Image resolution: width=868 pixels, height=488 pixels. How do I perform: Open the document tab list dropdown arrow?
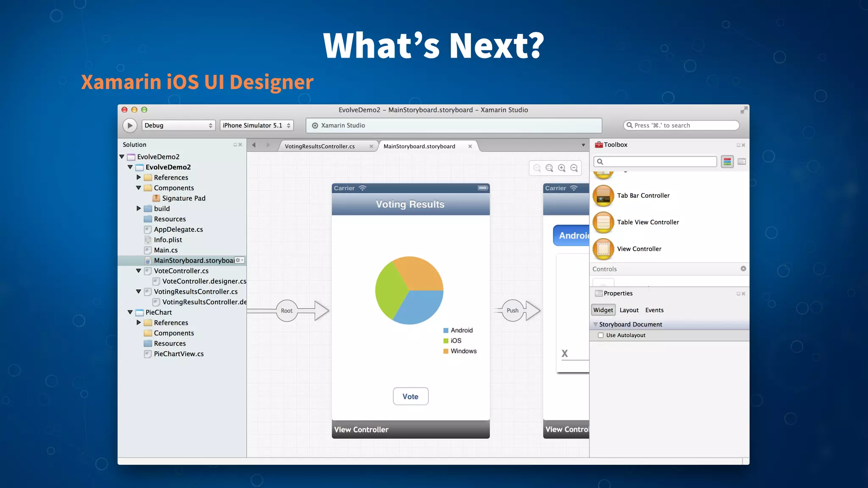click(x=583, y=145)
